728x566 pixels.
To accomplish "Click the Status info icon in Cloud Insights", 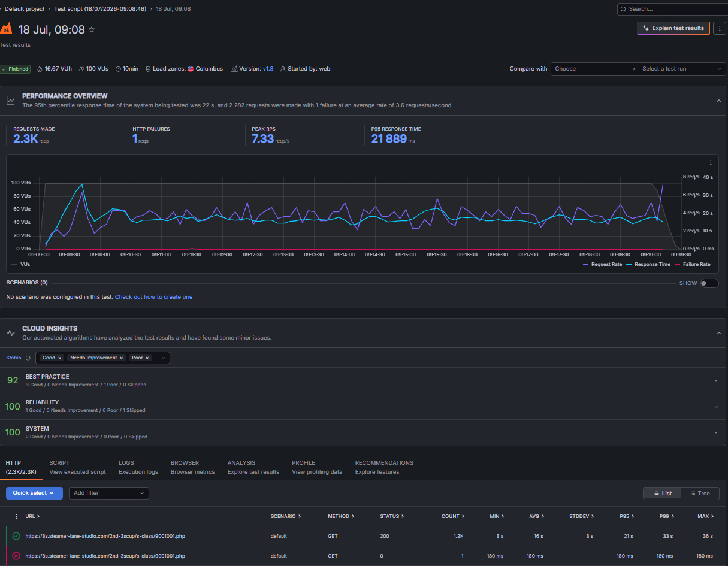I will (x=28, y=358).
